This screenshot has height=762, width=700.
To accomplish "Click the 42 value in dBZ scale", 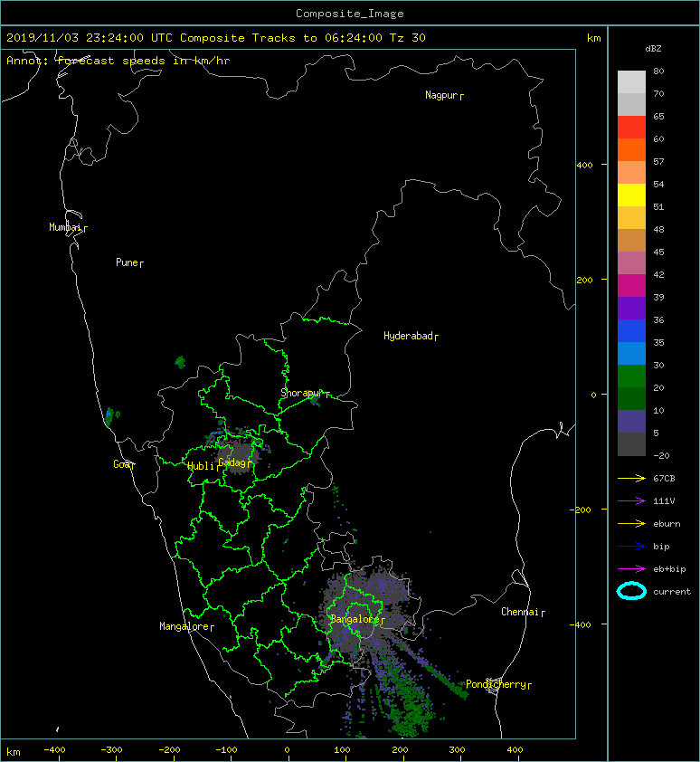I will pos(658,274).
